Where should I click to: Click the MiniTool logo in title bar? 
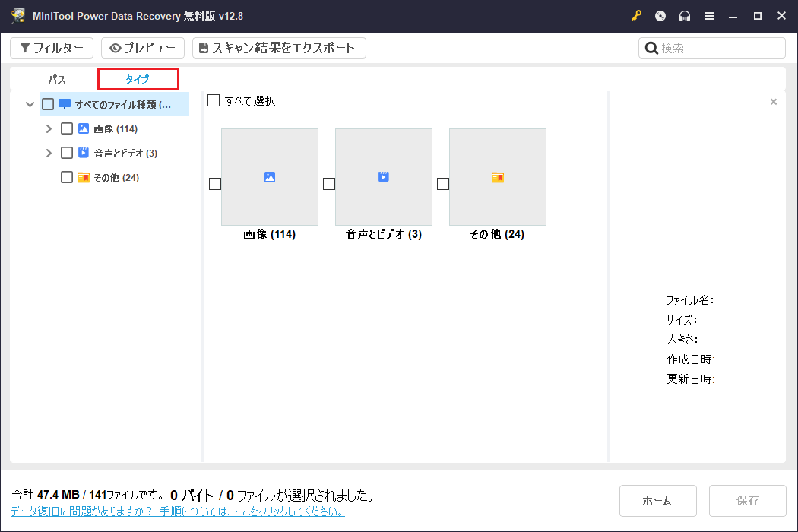(17, 15)
